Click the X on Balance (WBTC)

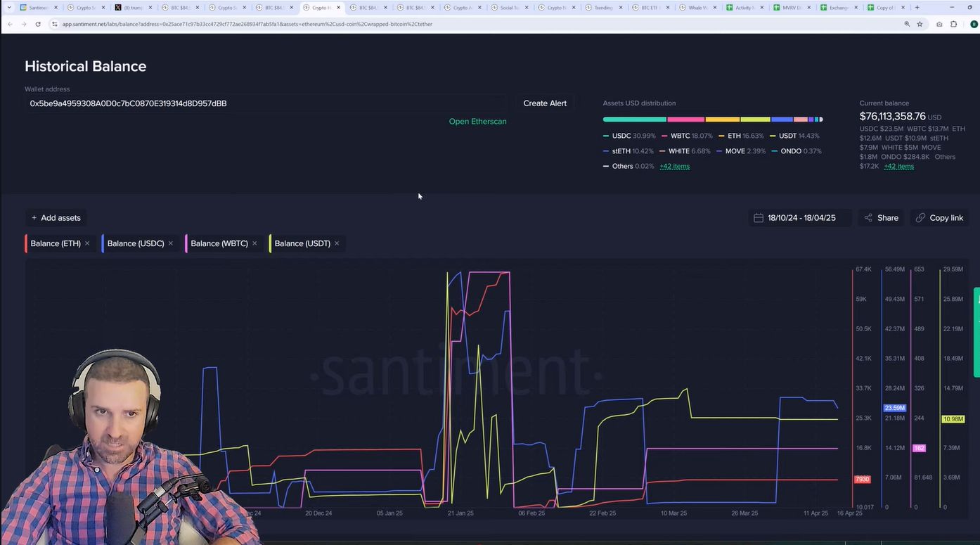254,243
